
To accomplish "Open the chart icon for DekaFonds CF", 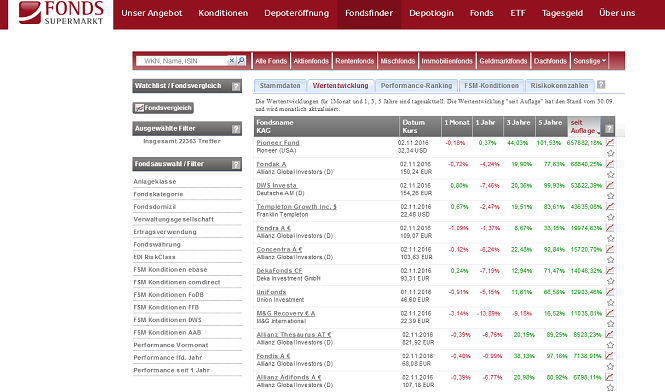I will (610, 270).
